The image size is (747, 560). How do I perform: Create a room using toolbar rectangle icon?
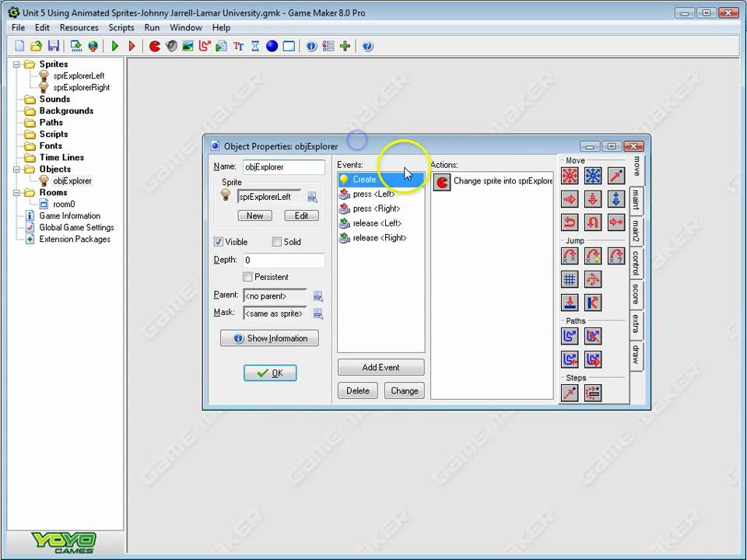[x=289, y=46]
